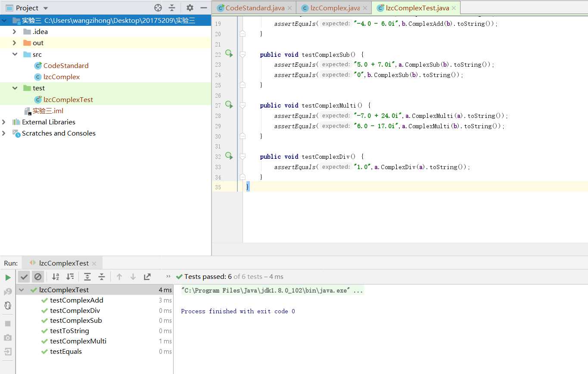This screenshot has width=588, height=374.
Task: Collapse the test folder
Action: 15,88
